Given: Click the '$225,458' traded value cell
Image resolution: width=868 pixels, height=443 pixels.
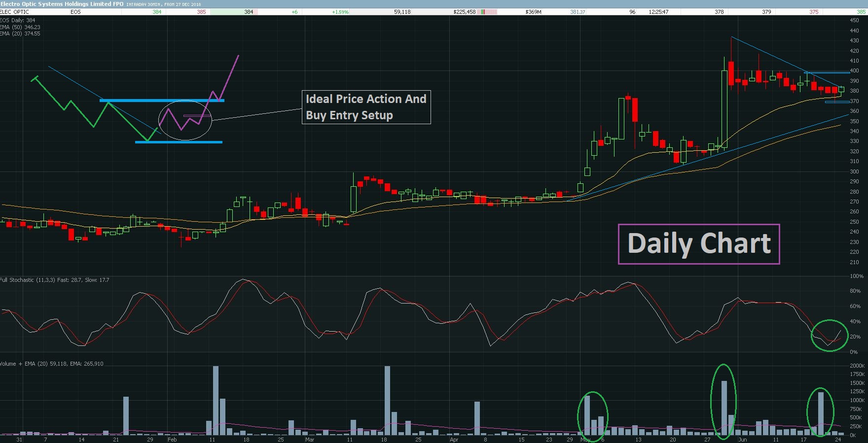Looking at the screenshot, I should [x=464, y=12].
